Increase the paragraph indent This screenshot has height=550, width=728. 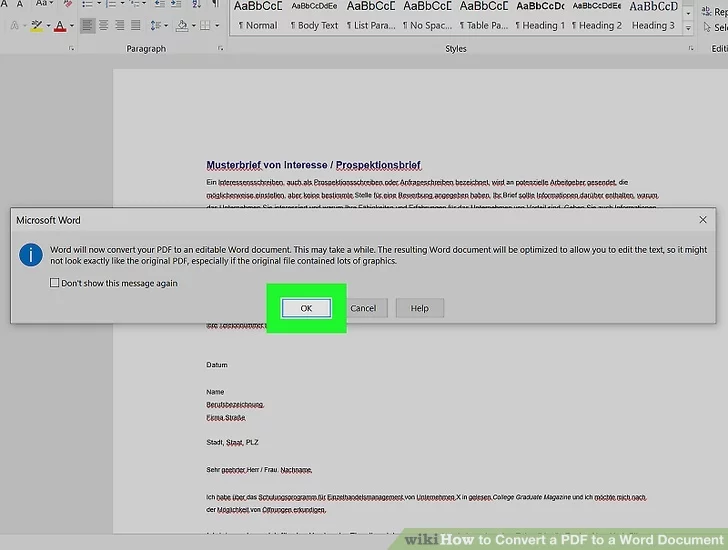(x=176, y=4)
